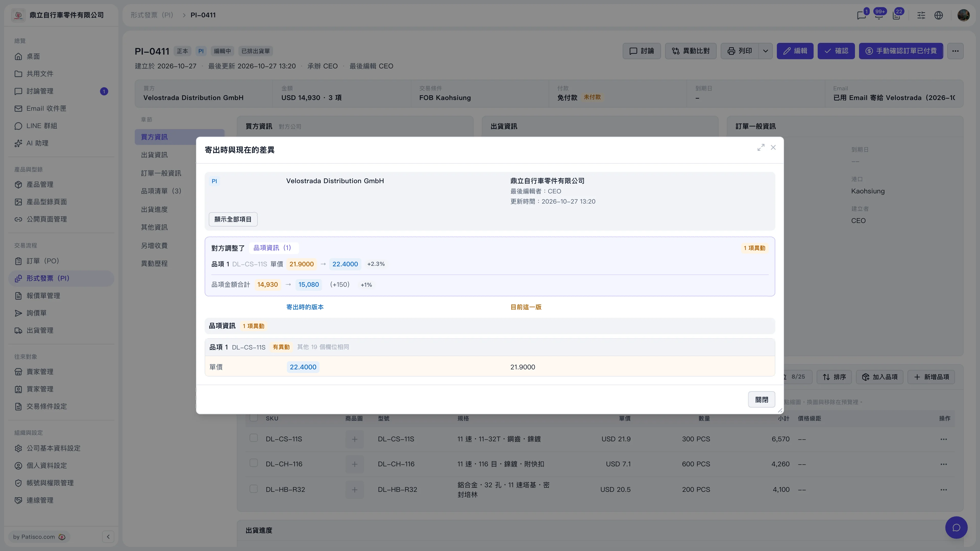
Task: Click the 討論 button in header
Action: click(x=641, y=51)
